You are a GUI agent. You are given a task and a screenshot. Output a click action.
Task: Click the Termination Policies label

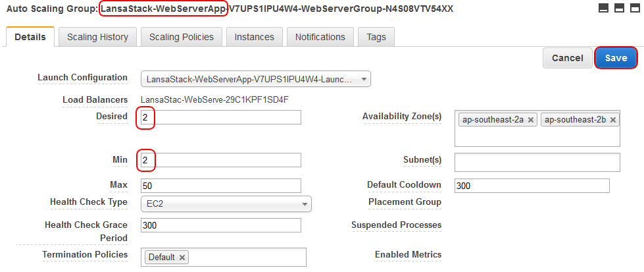[x=85, y=255]
